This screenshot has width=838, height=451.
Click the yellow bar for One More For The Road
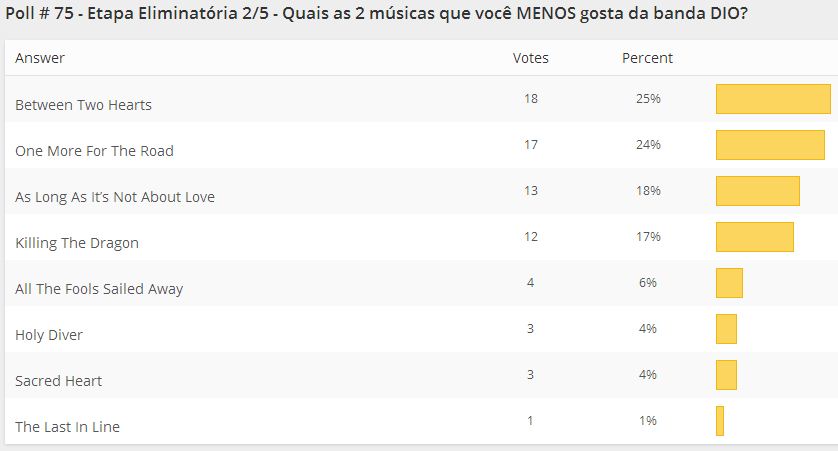click(x=770, y=145)
